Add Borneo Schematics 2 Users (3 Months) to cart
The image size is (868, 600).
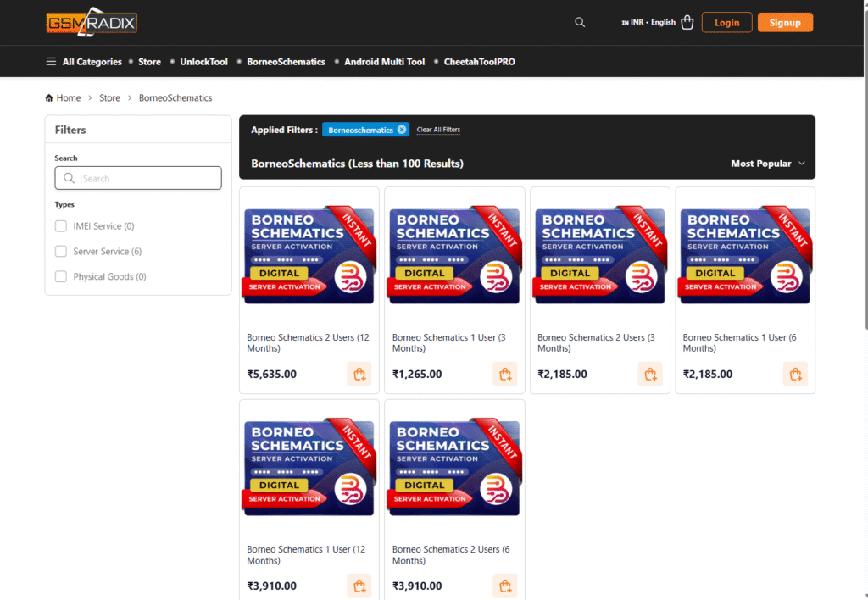[x=650, y=374]
